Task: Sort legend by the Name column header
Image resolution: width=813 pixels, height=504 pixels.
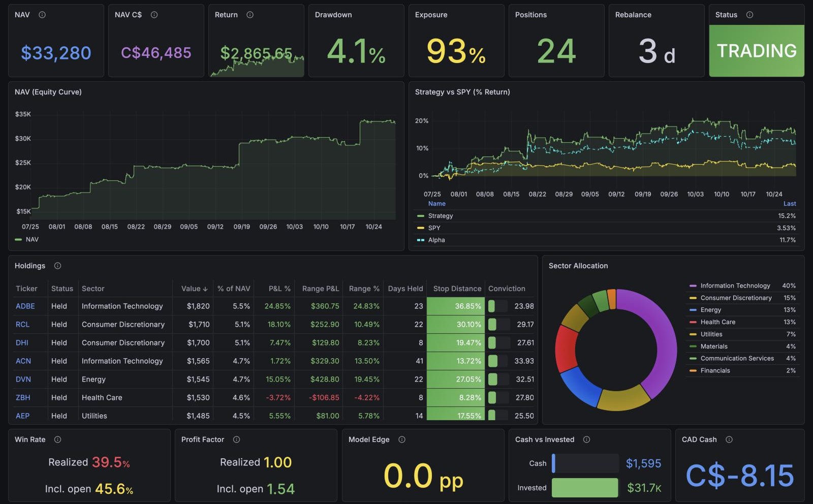Action: (437, 204)
